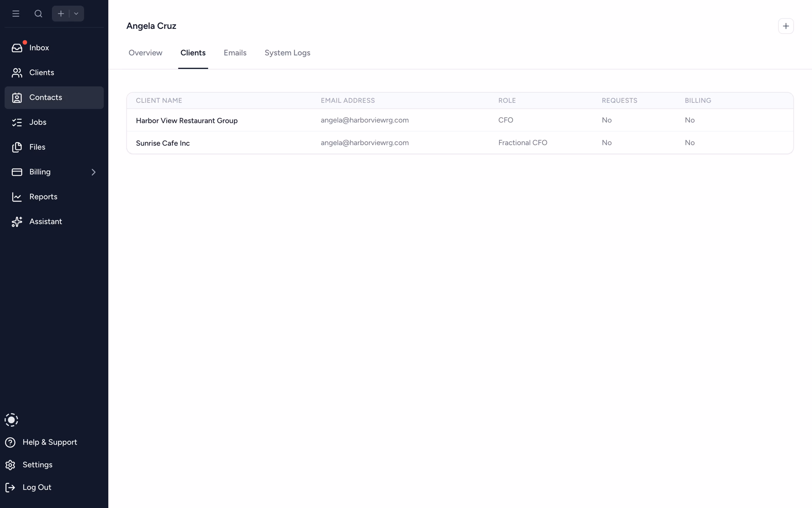This screenshot has height=508, width=812.
Task: Click the Role column header
Action: (x=507, y=101)
